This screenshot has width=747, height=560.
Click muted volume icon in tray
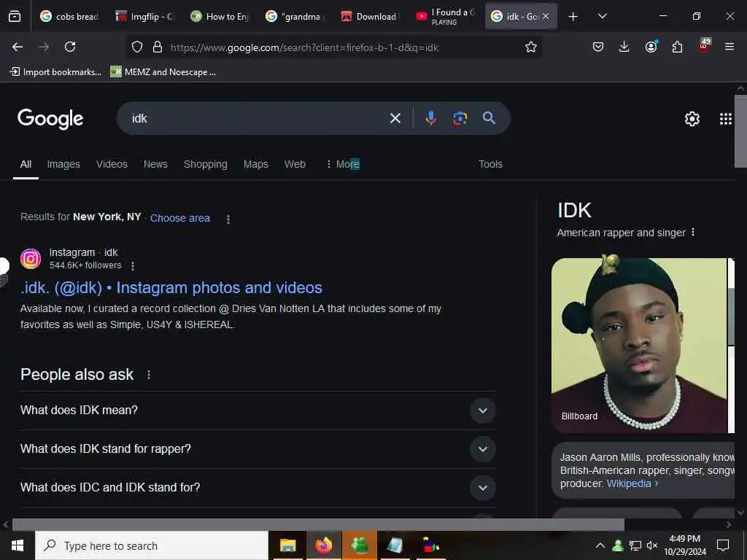pyautogui.click(x=652, y=545)
